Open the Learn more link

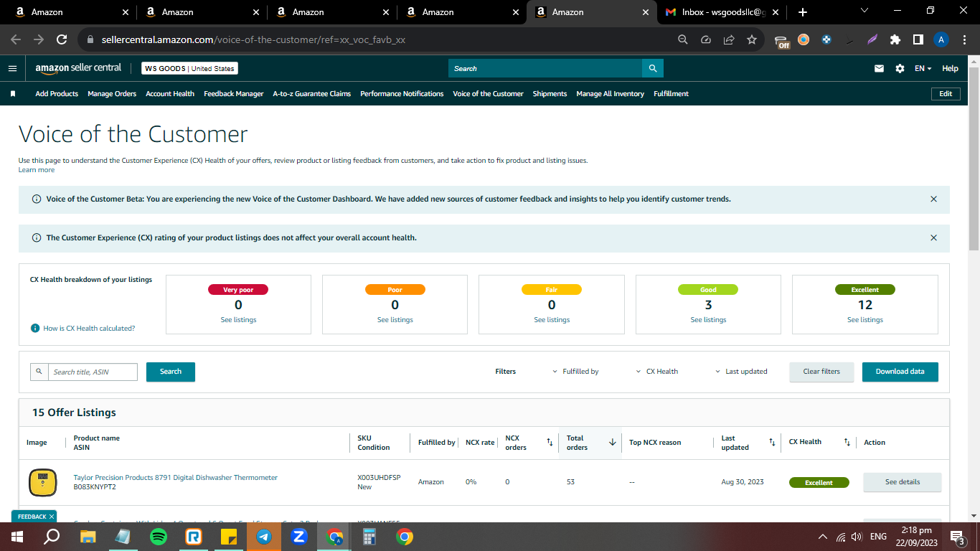[37, 170]
